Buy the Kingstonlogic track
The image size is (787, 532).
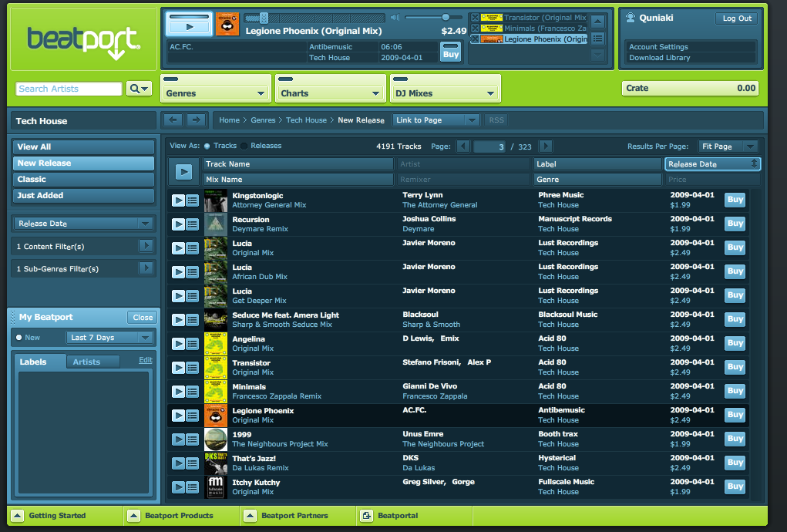[735, 200]
